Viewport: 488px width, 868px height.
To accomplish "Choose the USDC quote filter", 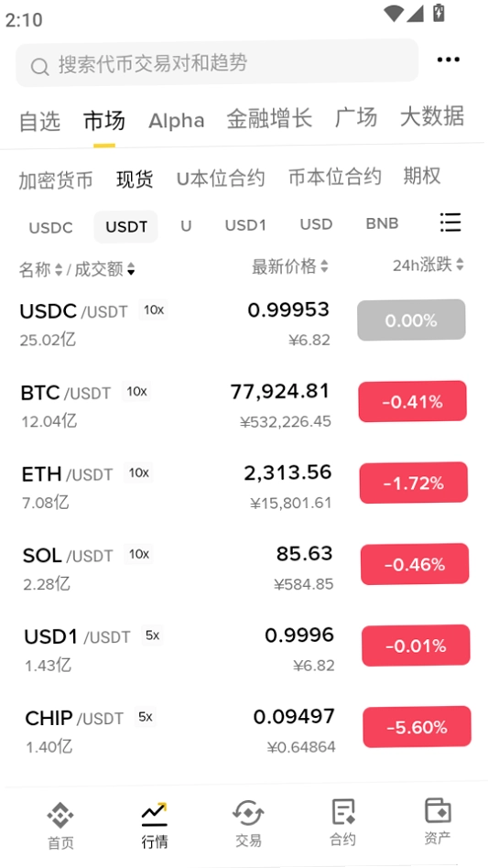I will point(51,227).
